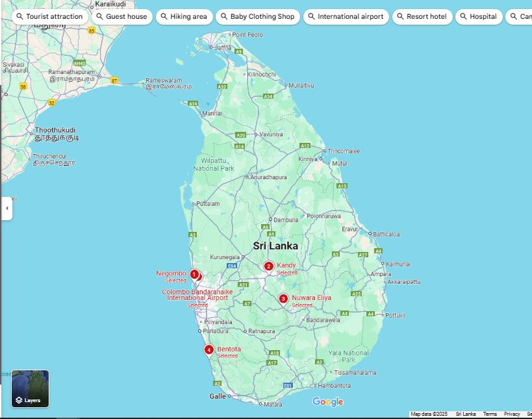Select the International airport search chip
The image size is (532, 419).
click(346, 16)
